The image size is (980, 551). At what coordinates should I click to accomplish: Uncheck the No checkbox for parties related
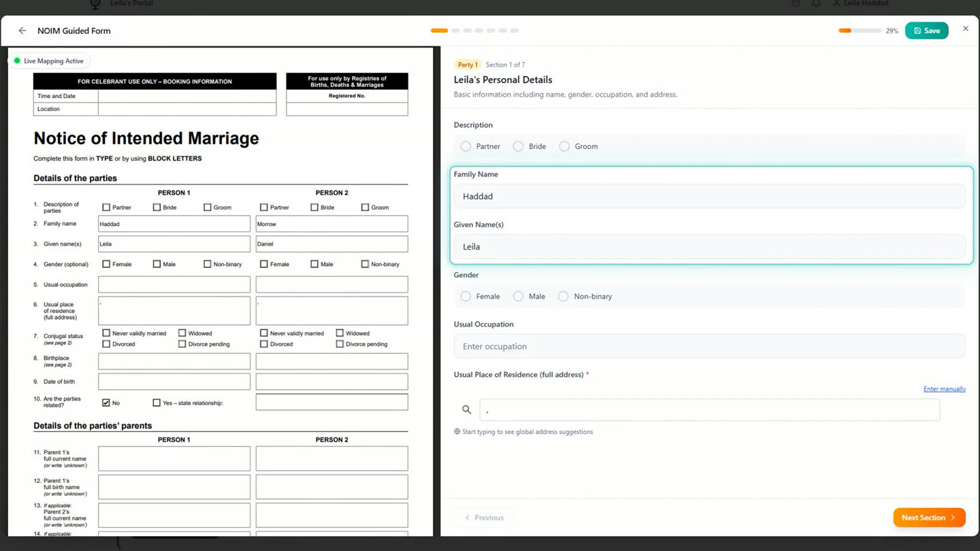[x=106, y=403]
